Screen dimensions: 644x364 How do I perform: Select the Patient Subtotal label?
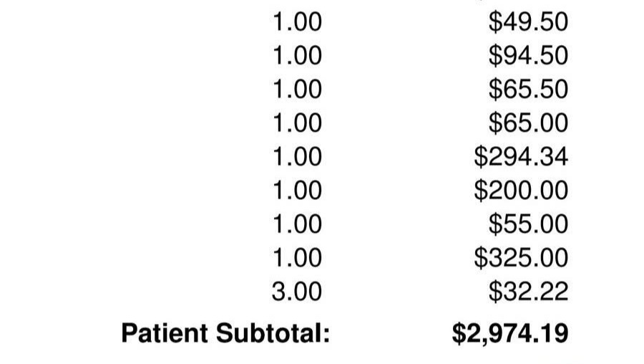(225, 332)
